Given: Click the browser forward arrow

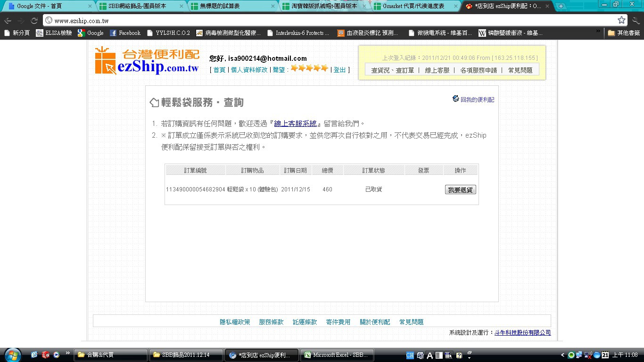Looking at the screenshot, I should click(x=21, y=21).
